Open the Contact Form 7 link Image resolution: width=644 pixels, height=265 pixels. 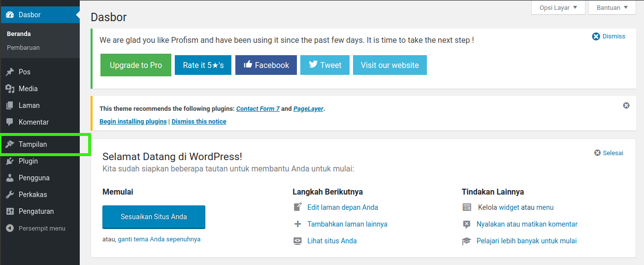point(258,109)
